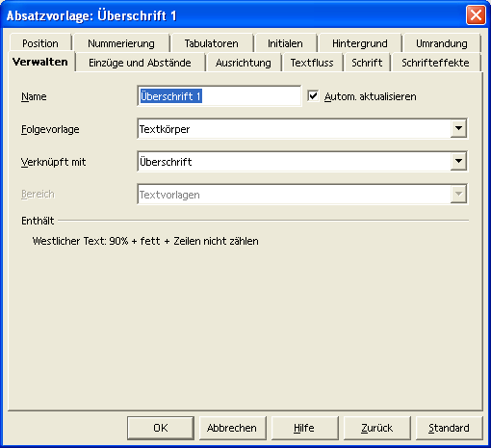Click into the Name text field
Image resolution: width=491 pixels, height=448 pixels.
(x=220, y=96)
